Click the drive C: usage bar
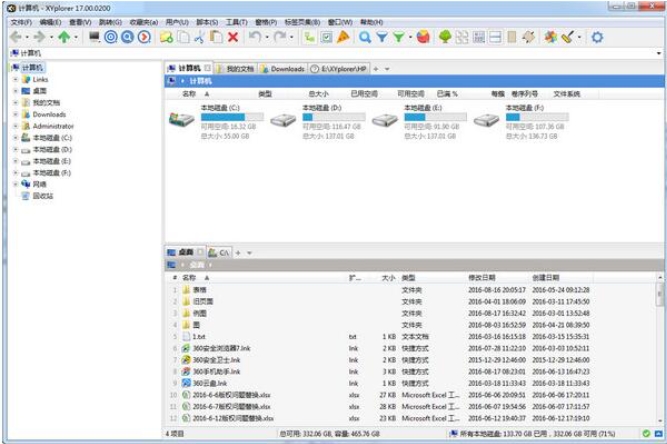667x444 pixels. coord(232,117)
